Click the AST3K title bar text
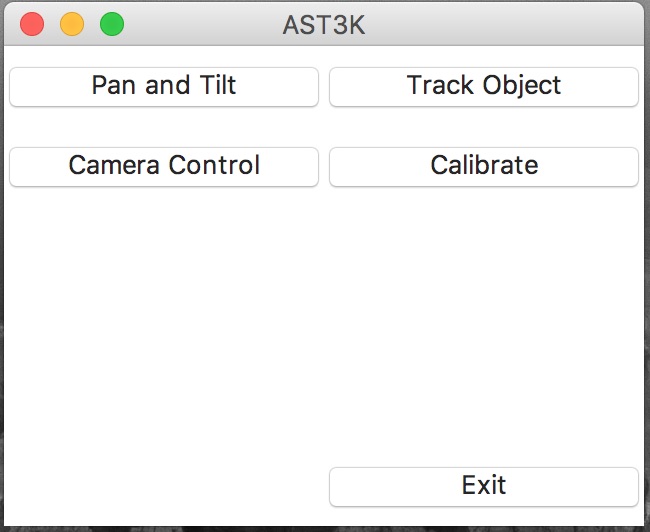650x532 pixels. [x=324, y=24]
